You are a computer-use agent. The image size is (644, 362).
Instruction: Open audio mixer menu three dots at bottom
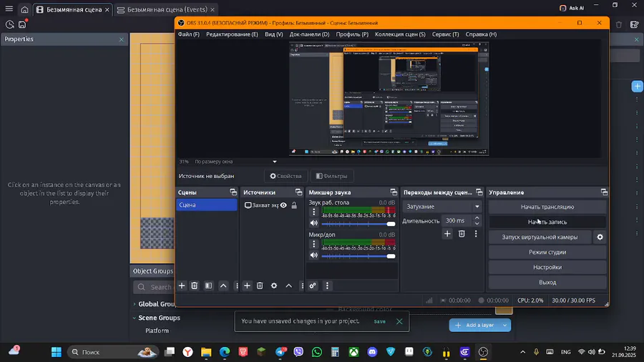tap(327, 285)
